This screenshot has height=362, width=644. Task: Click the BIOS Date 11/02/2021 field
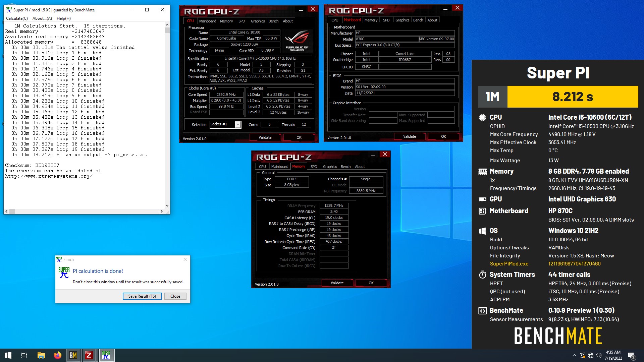click(x=405, y=93)
